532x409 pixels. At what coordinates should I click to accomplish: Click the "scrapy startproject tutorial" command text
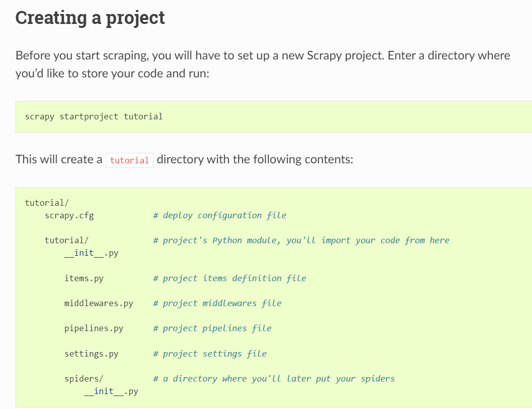pyautogui.click(x=94, y=116)
